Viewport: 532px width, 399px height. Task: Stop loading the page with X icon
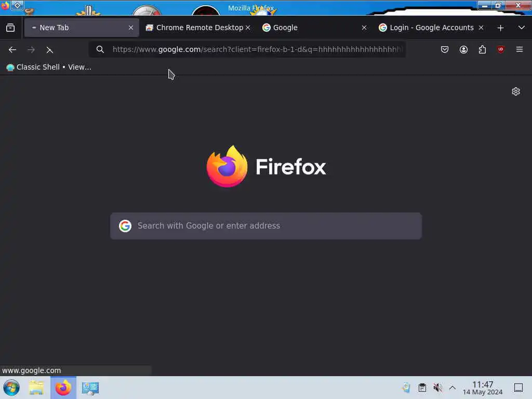pos(49,50)
